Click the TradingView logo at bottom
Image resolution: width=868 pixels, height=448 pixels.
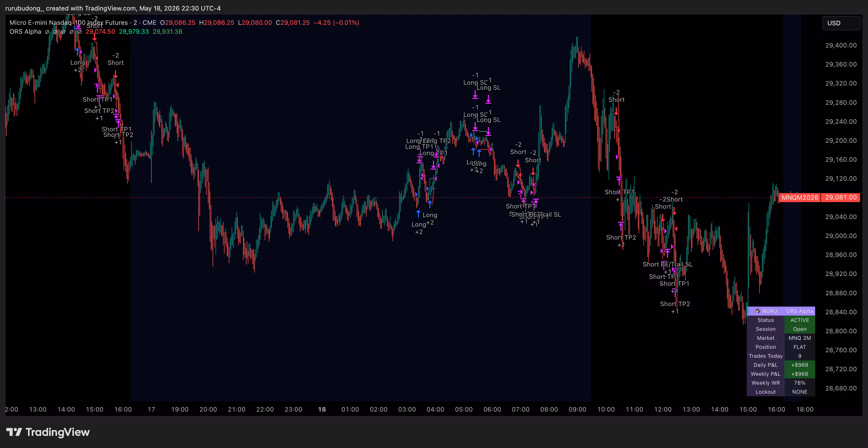(x=48, y=432)
